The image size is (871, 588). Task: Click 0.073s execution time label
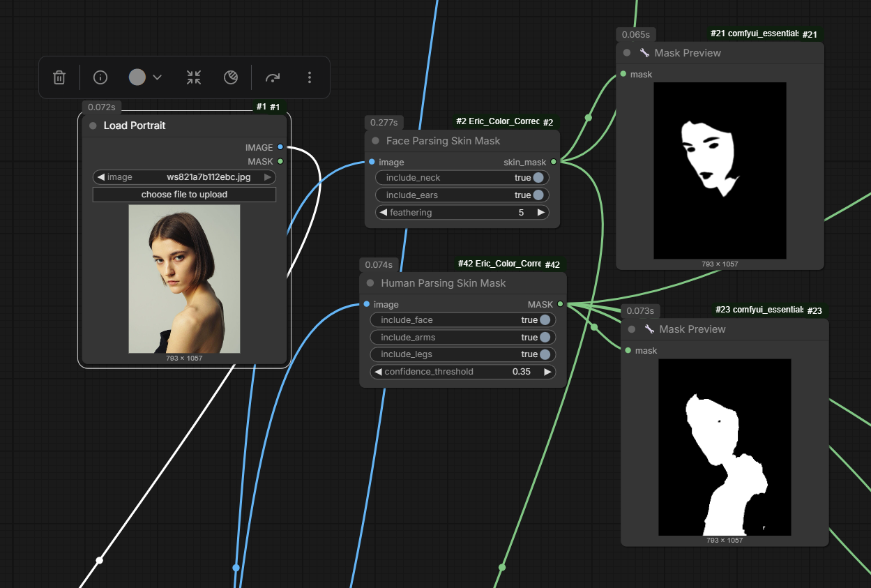[x=640, y=310]
